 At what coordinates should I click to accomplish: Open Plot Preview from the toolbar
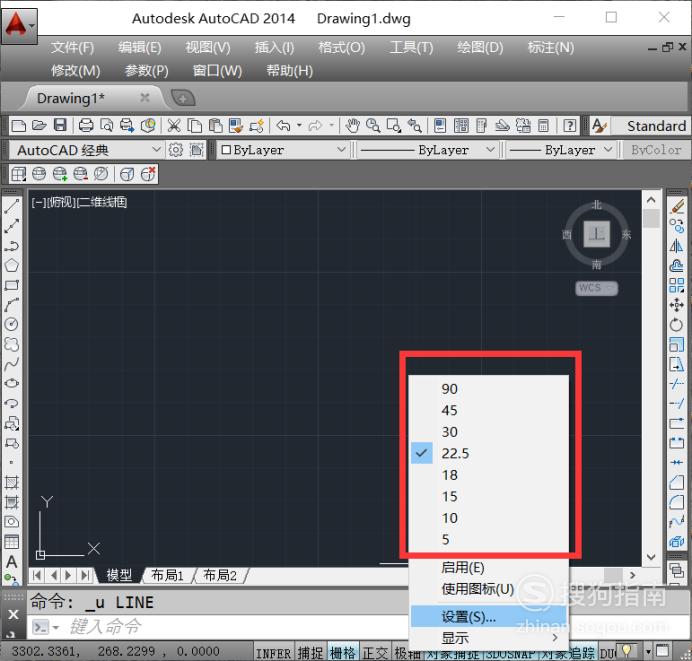point(106,126)
